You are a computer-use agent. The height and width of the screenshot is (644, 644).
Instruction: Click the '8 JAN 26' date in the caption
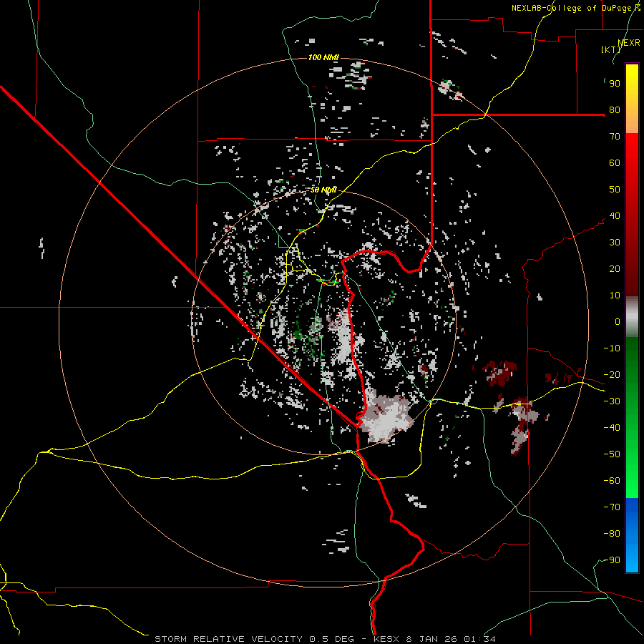click(431, 639)
